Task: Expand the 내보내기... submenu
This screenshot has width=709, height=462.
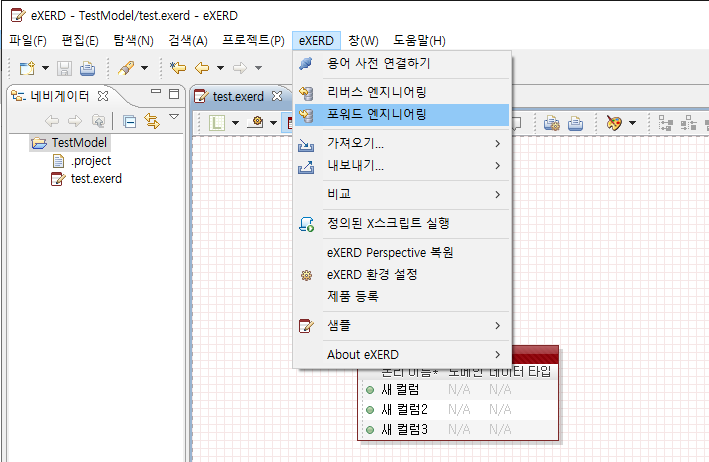Action: [x=402, y=166]
